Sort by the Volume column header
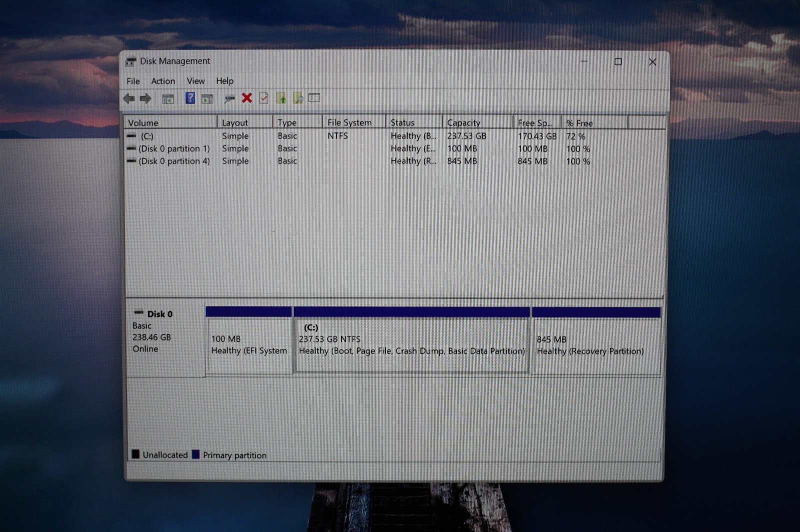Viewport: 800px width, 532px height. click(171, 122)
